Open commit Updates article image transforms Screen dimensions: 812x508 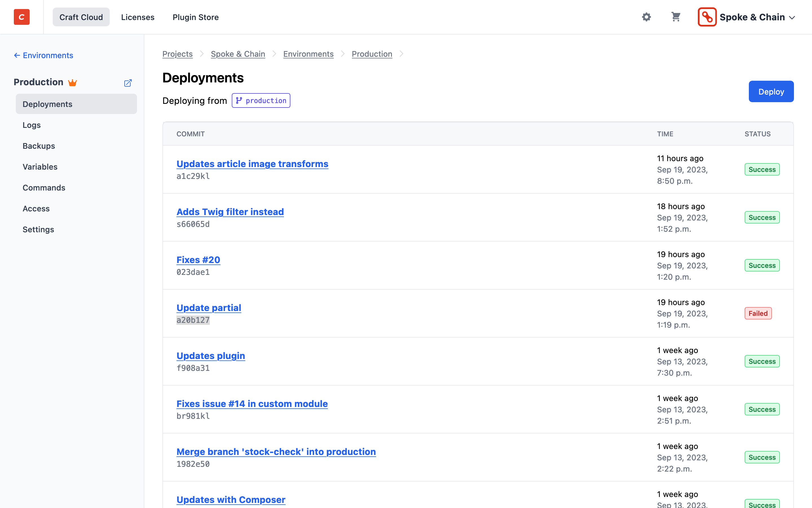pyautogui.click(x=252, y=164)
